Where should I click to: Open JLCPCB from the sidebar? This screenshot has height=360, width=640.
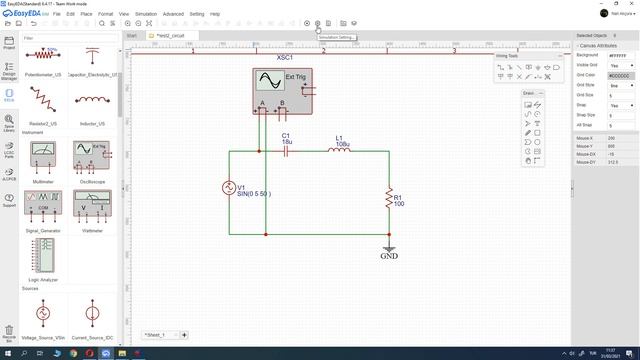(9, 175)
